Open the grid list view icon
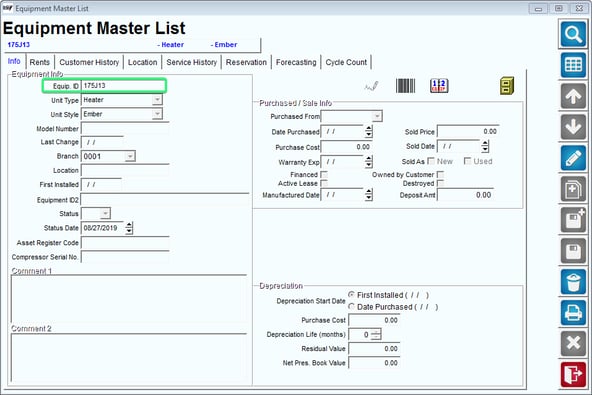Viewport: 592px width, 395px height. 573,65
